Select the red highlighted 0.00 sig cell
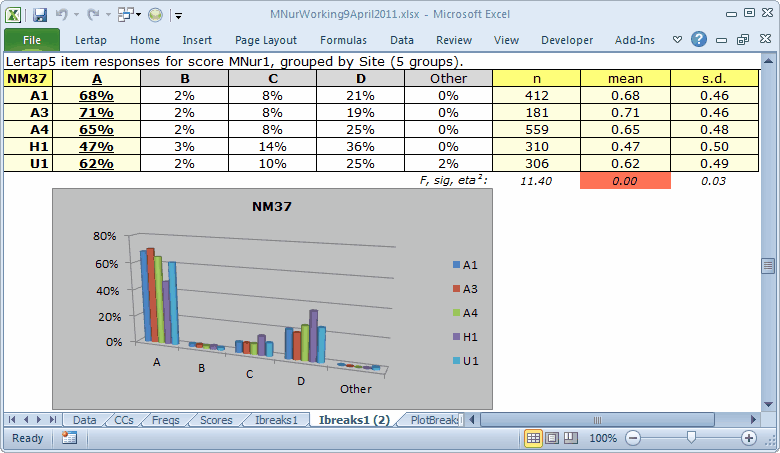This screenshot has width=780, height=453. point(625,181)
